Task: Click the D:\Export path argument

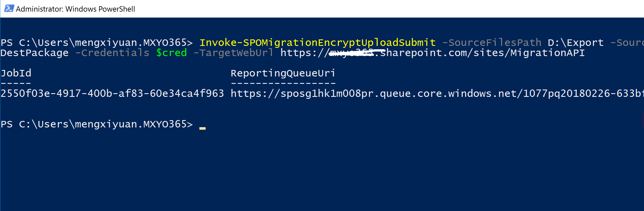Action: point(576,42)
